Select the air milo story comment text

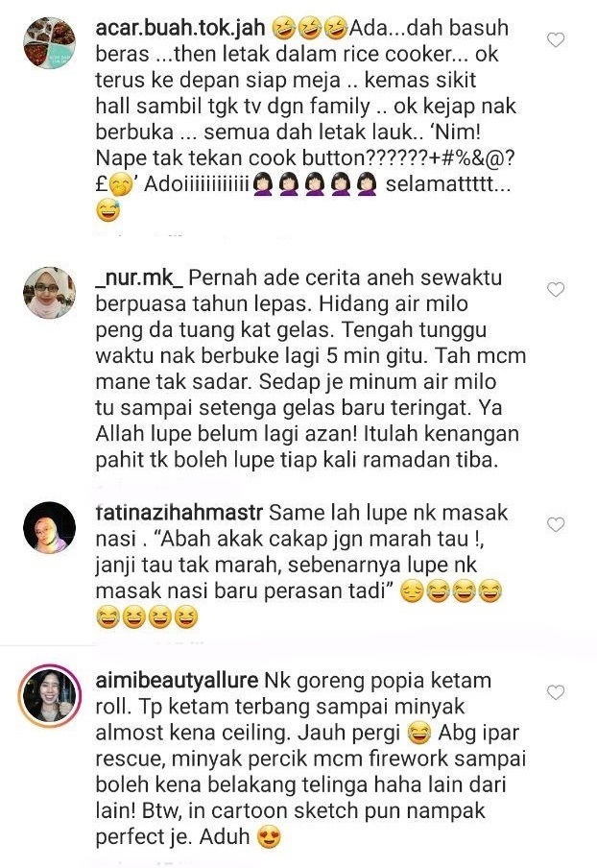tap(310, 369)
